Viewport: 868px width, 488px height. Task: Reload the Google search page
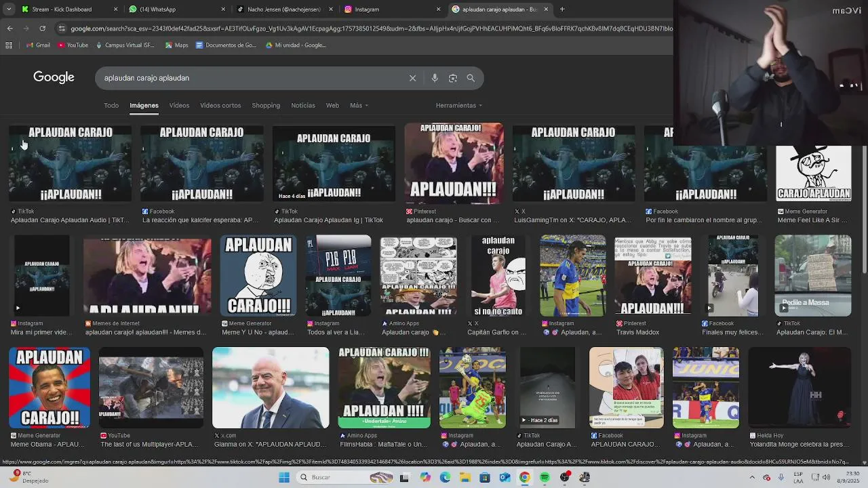click(42, 28)
